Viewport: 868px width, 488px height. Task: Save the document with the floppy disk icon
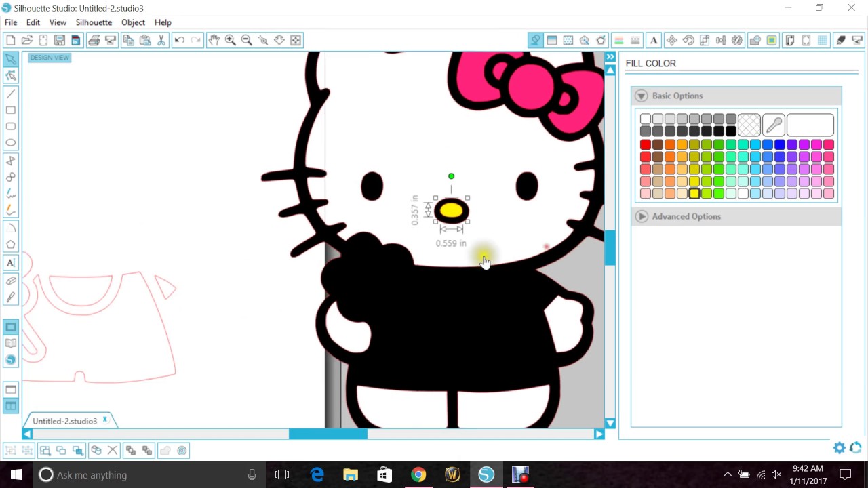pyautogui.click(x=60, y=41)
